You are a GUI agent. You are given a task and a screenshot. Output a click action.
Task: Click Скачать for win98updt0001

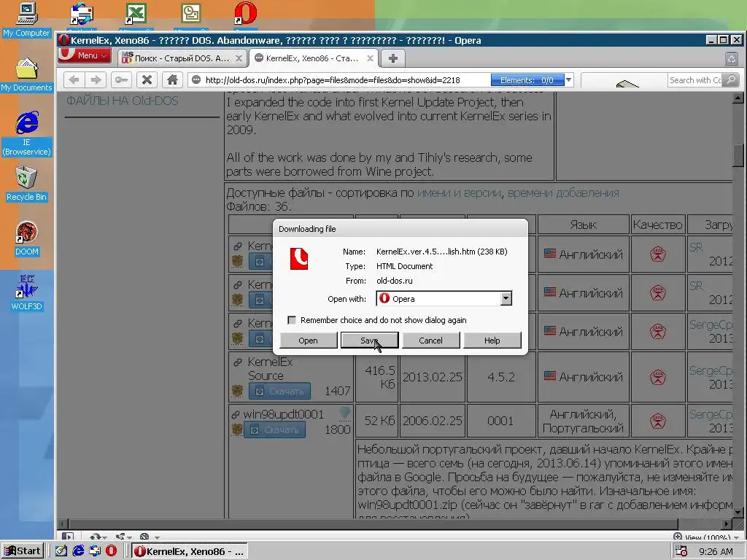coord(274,430)
